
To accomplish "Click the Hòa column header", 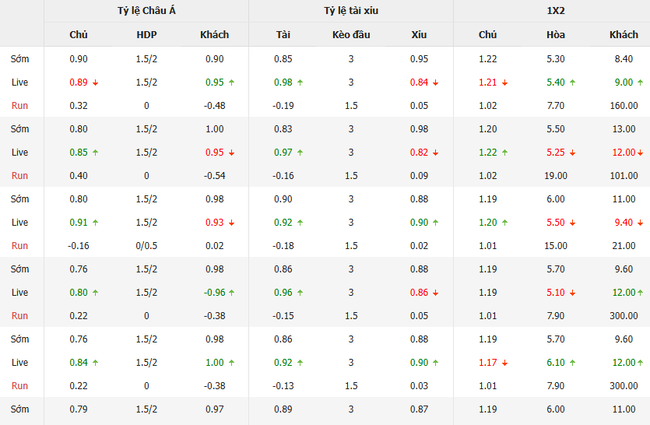I will click(556, 35).
